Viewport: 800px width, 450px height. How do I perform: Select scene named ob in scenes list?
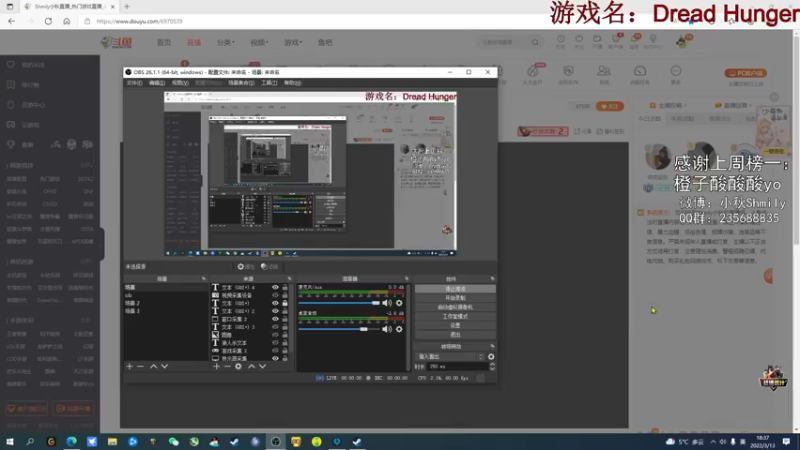(x=166, y=295)
